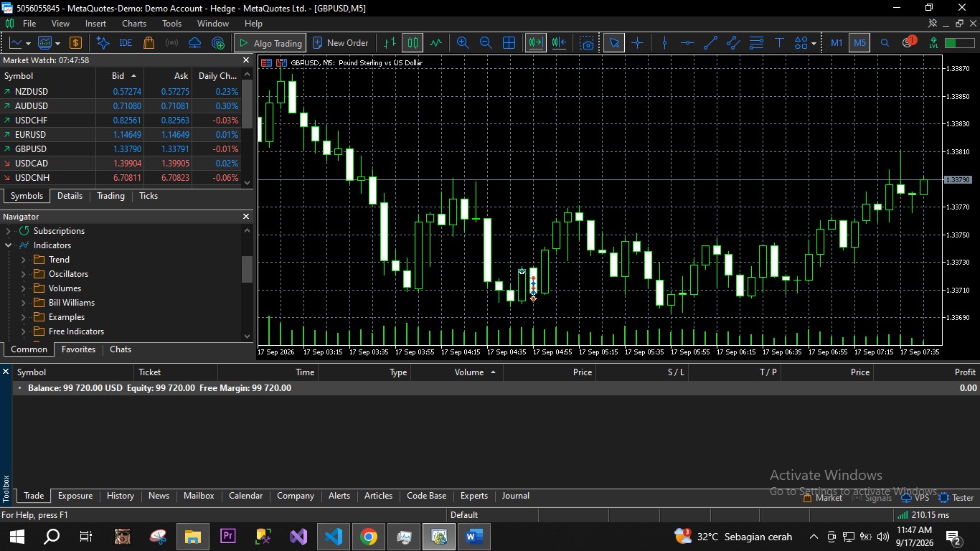The image size is (980, 551).
Task: Toggle Algo Trading
Action: [x=270, y=43]
